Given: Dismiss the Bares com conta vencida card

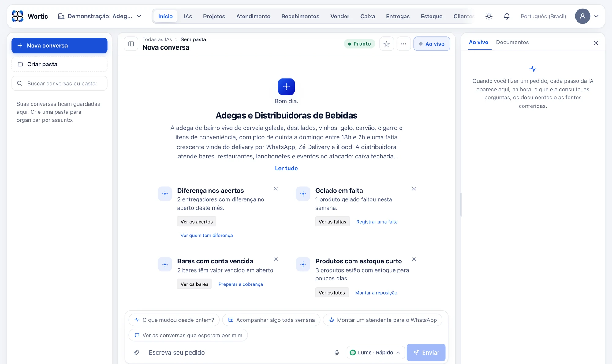Looking at the screenshot, I should [276, 259].
